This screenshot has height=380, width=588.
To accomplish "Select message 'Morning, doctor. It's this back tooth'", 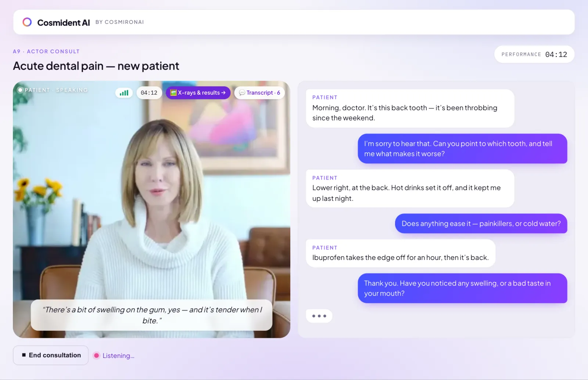I will (x=410, y=108).
